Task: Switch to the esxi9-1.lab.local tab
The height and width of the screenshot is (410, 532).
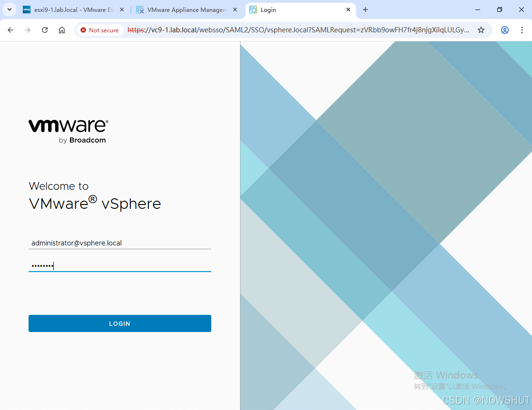Action: [x=74, y=10]
